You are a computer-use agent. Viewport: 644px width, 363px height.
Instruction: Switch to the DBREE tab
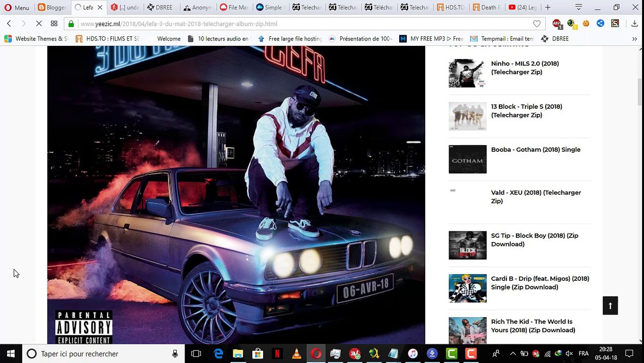[160, 8]
